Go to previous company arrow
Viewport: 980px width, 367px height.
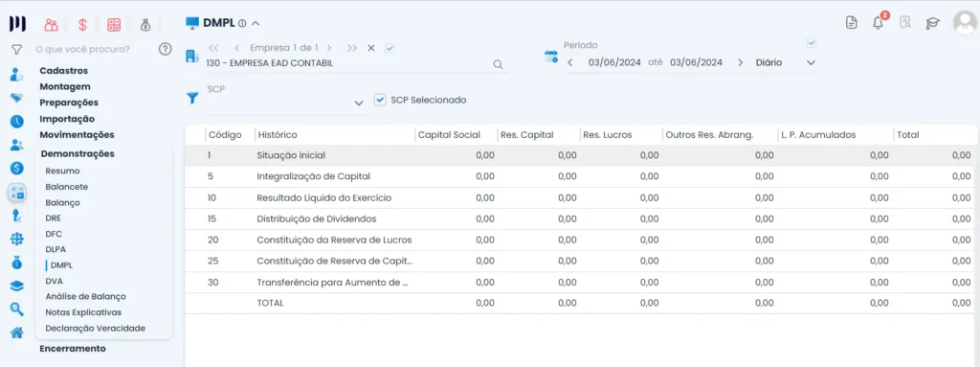[x=237, y=48]
